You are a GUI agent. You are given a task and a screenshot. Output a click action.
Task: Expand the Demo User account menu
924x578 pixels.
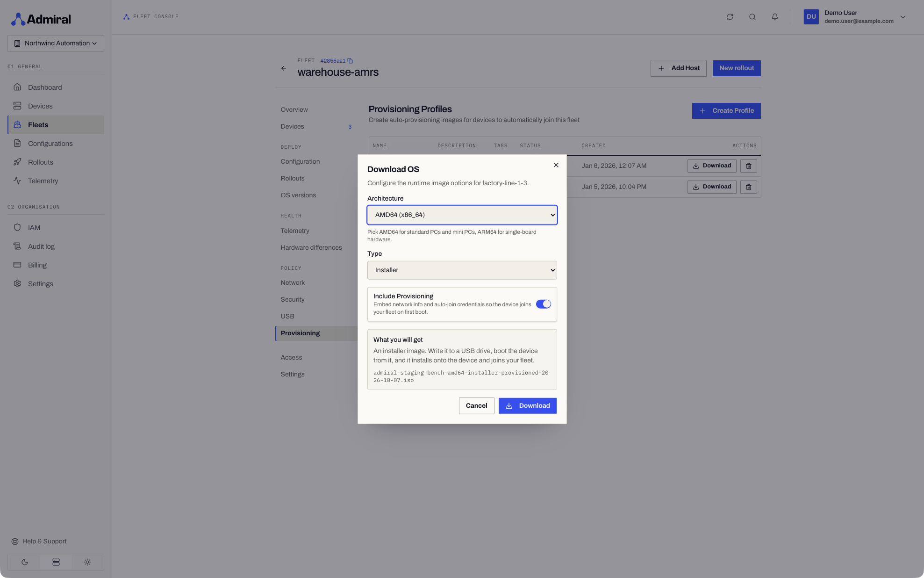[855, 17]
